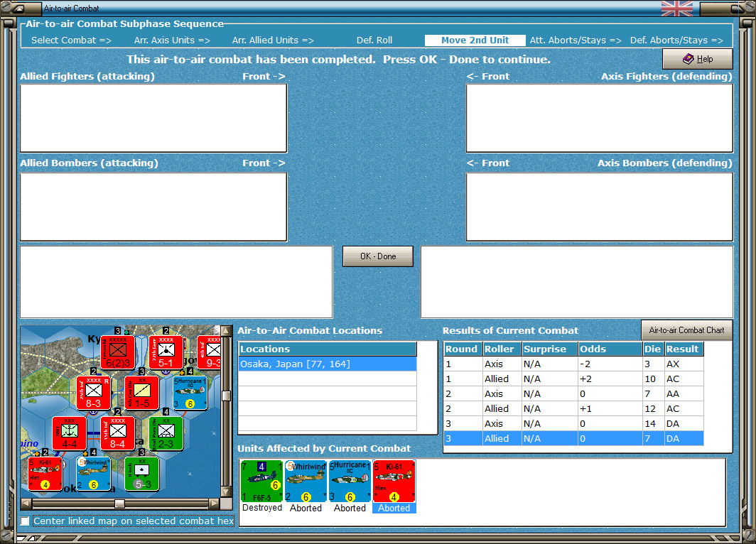Click the book icon on Help button
Image resolution: width=756 pixels, height=544 pixels.
pyautogui.click(x=688, y=59)
